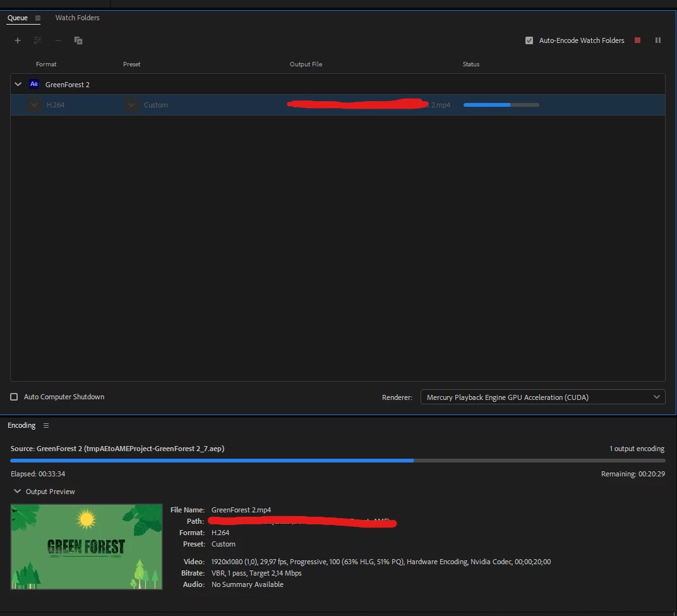Click the '1 output encoding' text

pyautogui.click(x=637, y=449)
